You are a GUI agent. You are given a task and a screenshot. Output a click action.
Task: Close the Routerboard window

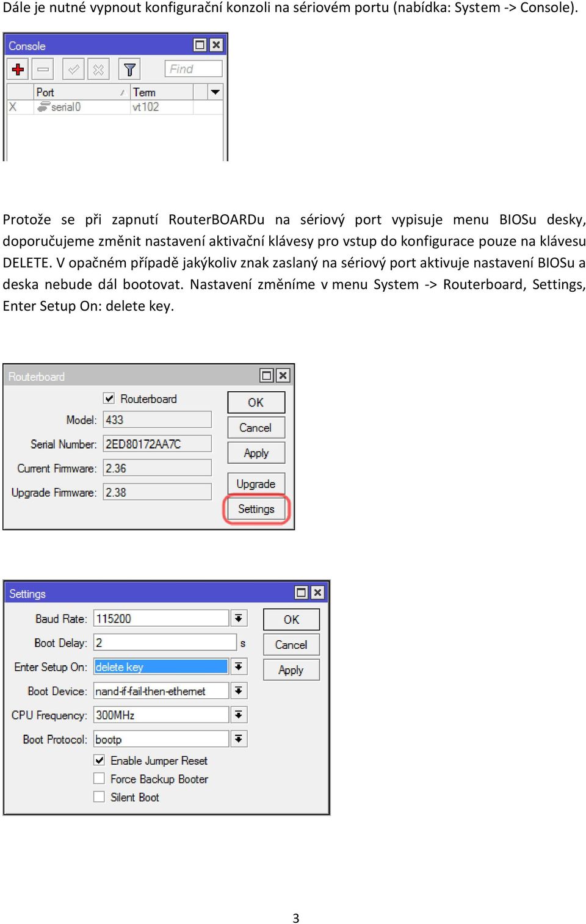(x=282, y=375)
